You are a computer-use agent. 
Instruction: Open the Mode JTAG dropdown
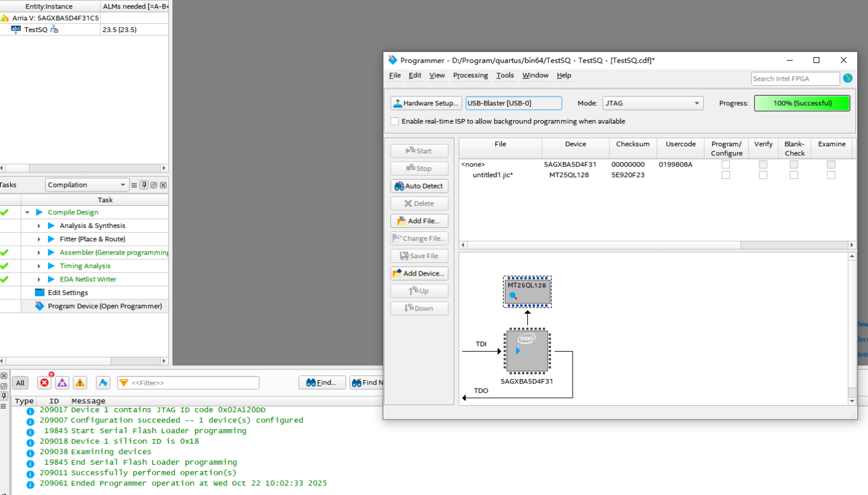click(653, 103)
